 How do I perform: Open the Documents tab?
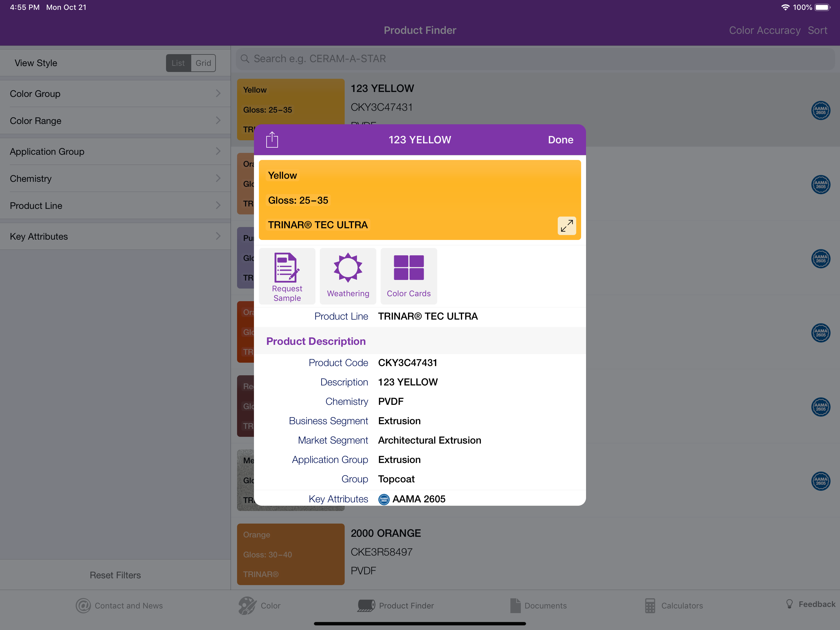(538, 606)
